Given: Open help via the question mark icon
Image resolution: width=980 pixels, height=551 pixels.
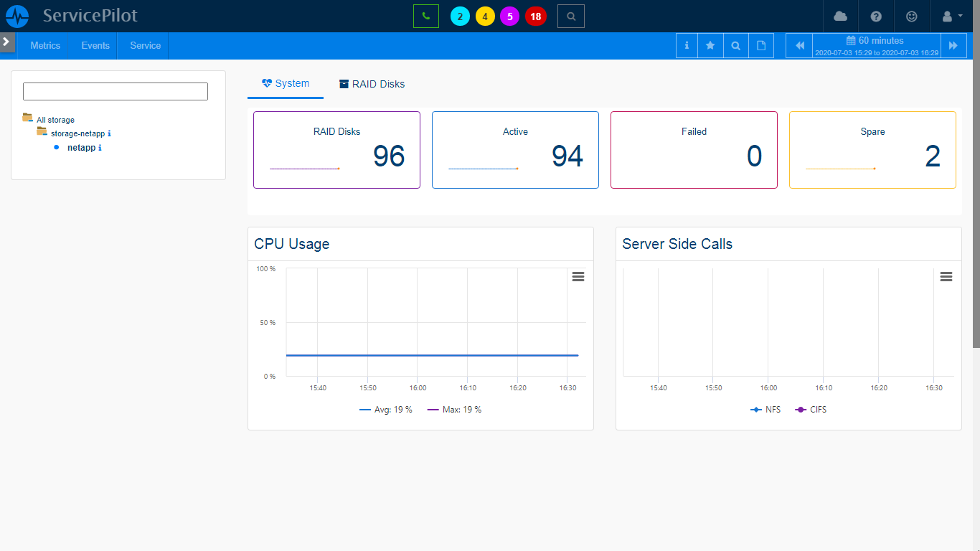Looking at the screenshot, I should click(x=876, y=16).
